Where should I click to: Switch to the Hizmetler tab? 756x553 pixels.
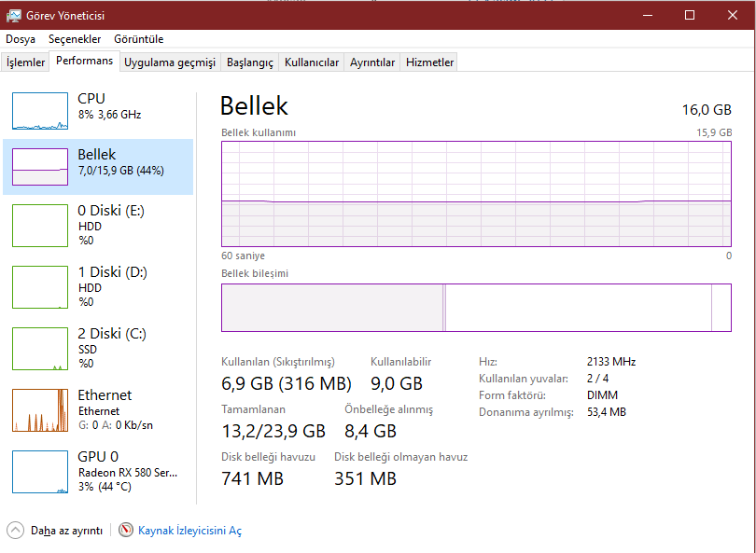tap(429, 62)
